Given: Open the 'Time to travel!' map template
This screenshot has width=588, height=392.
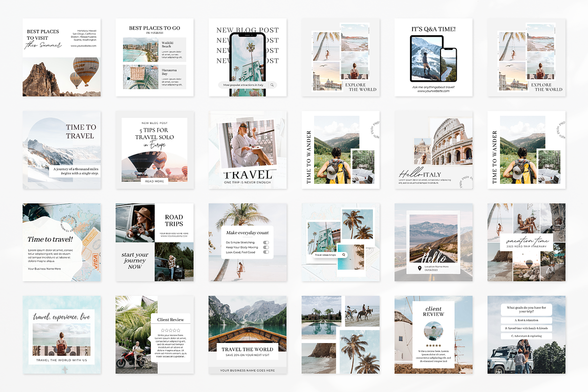Looking at the screenshot, I should [x=62, y=243].
